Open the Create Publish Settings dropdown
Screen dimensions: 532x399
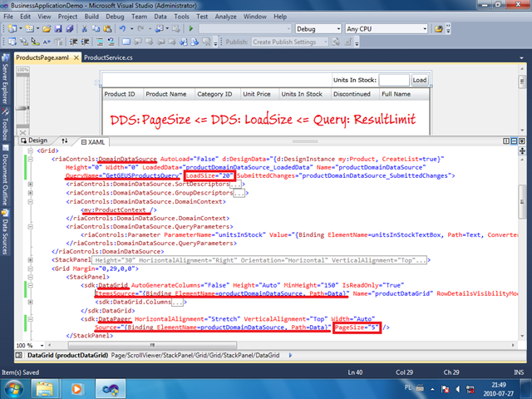click(290, 42)
